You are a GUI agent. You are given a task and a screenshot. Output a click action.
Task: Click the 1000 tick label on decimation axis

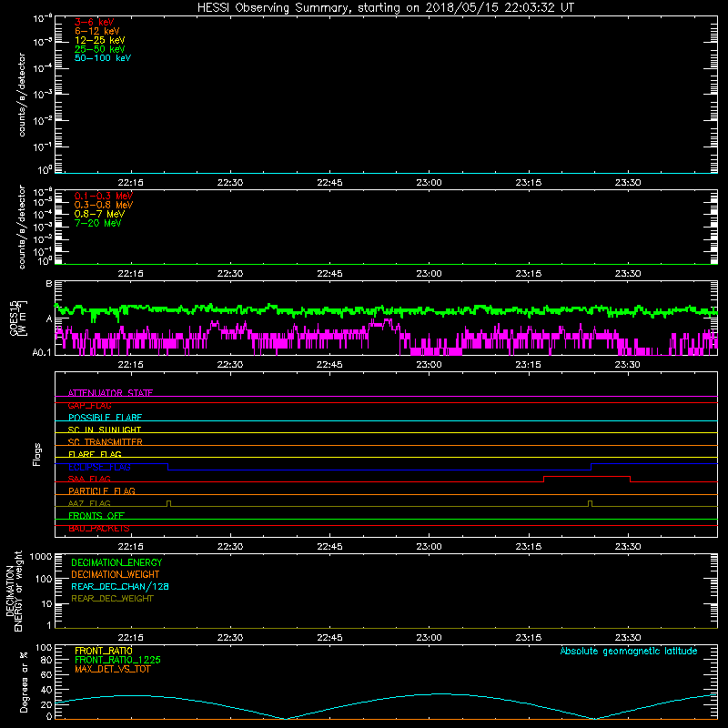point(41,556)
